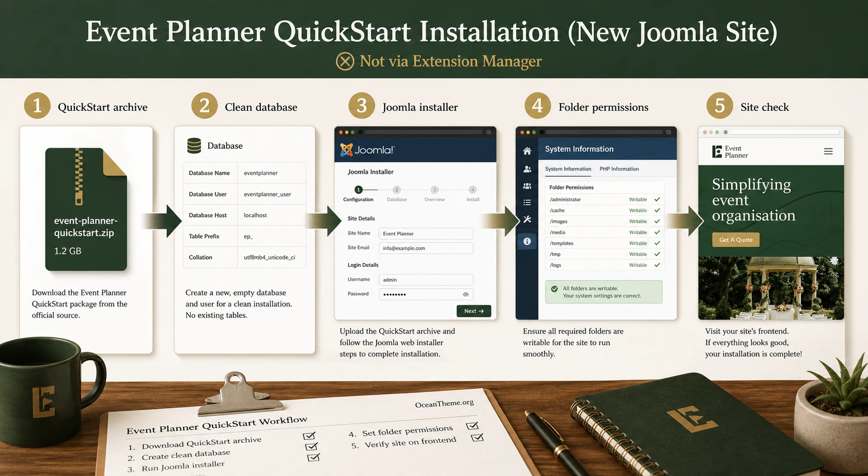Click the Next button in Joomla Installer
The width and height of the screenshot is (868, 476).
click(474, 311)
